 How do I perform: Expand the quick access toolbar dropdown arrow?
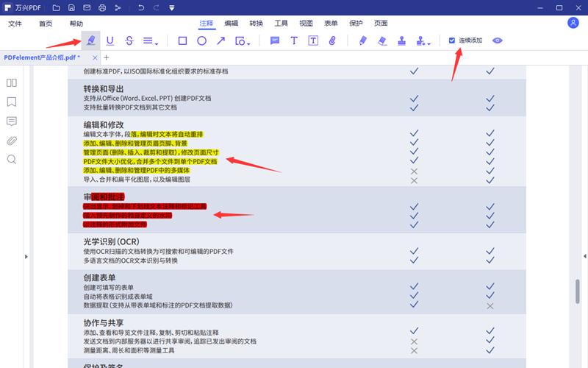click(x=171, y=8)
